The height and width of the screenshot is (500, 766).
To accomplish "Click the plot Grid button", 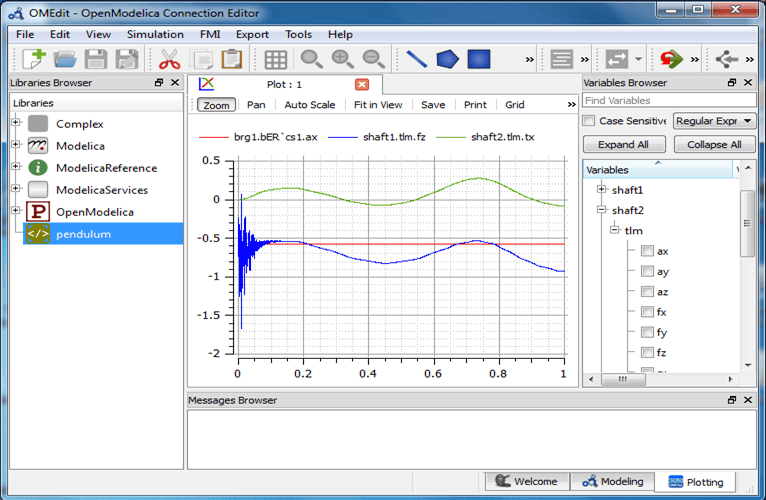I will pyautogui.click(x=514, y=105).
